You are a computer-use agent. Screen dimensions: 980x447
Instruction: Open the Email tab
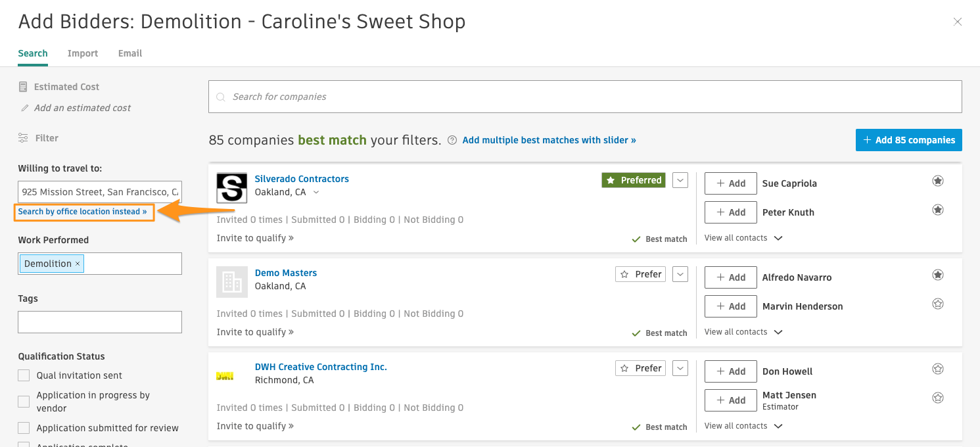(x=130, y=53)
